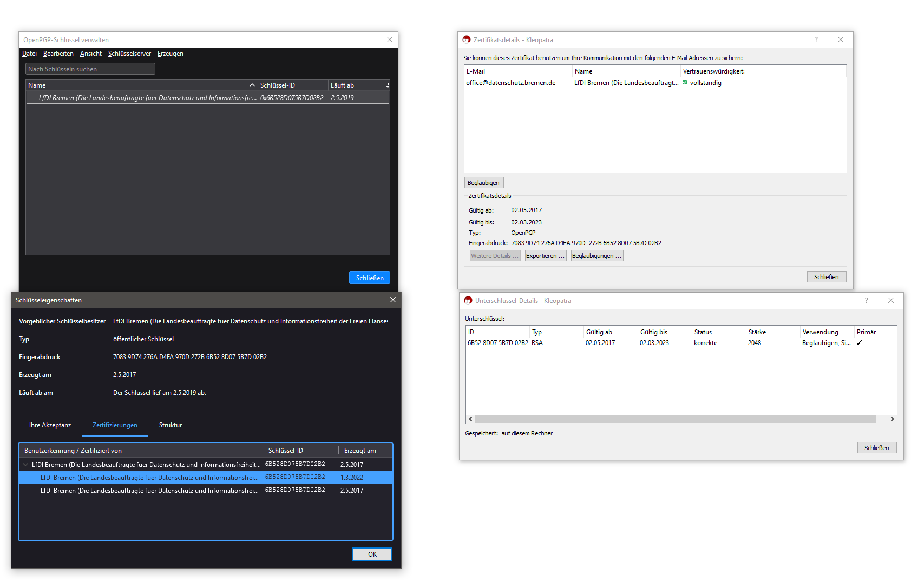This screenshot has height=588, width=918.
Task: Select the LfDI Bremen key row in key manager
Action: pos(208,98)
